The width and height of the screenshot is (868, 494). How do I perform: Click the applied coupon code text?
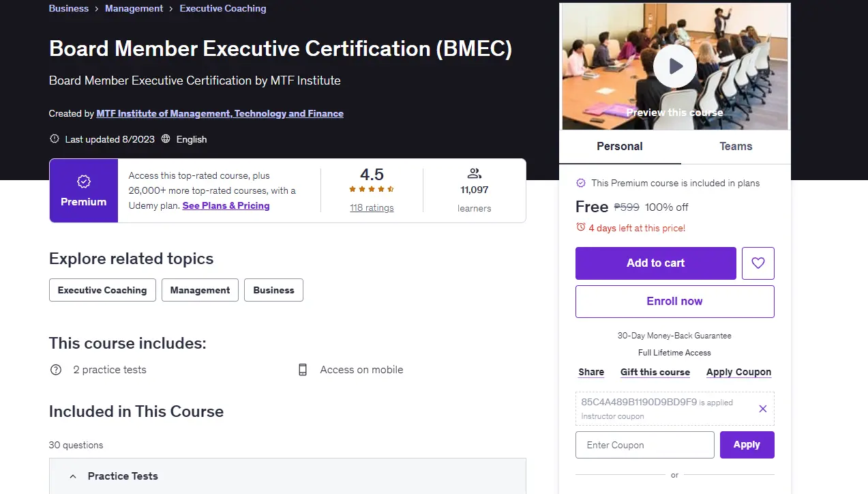(x=639, y=402)
